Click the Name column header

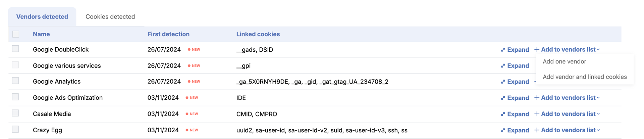click(41, 34)
